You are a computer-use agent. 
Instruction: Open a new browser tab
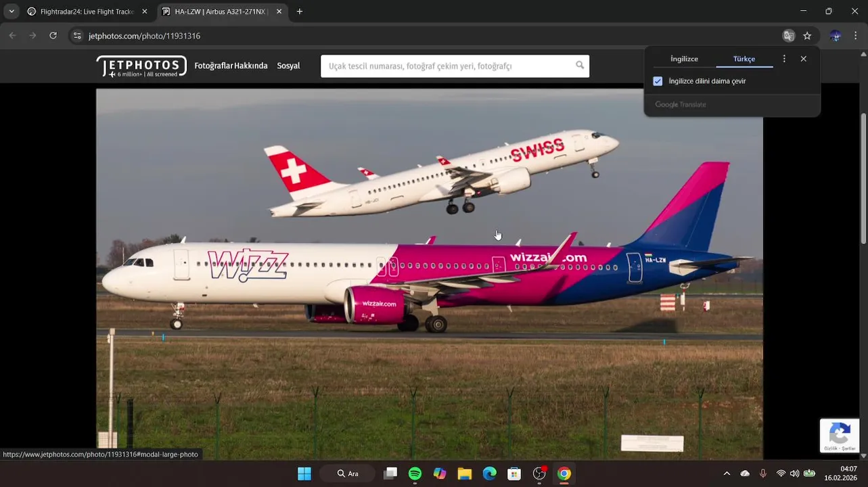(x=300, y=11)
